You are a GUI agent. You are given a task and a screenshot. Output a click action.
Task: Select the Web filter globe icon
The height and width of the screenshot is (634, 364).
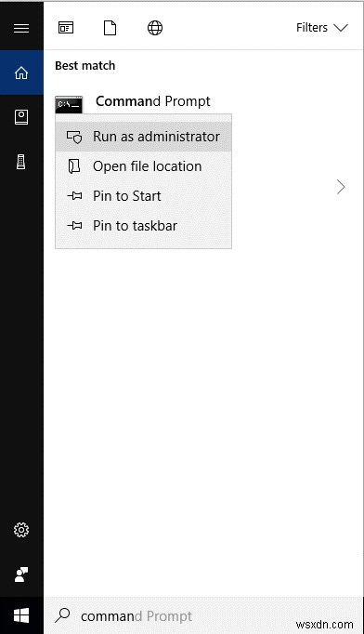point(155,28)
